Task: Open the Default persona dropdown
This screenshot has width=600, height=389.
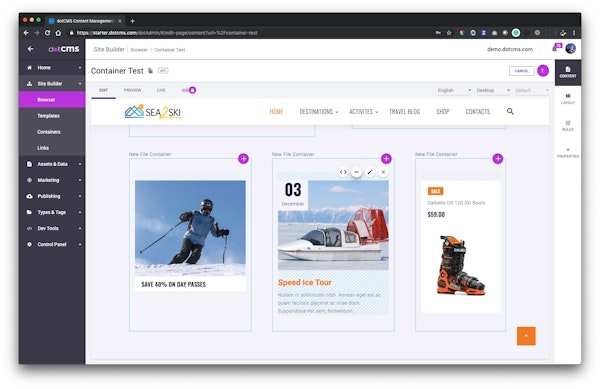Action: [532, 90]
